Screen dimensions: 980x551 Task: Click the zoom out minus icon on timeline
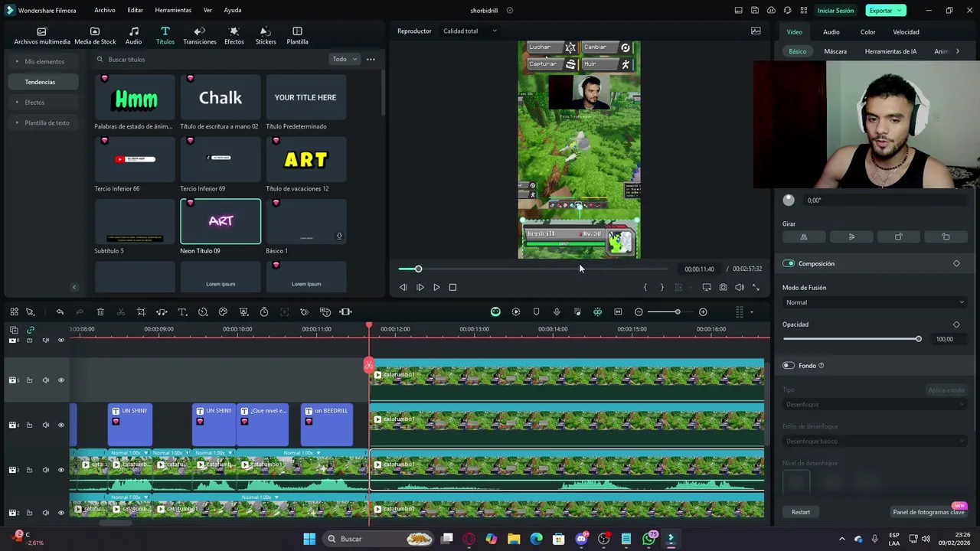639,312
